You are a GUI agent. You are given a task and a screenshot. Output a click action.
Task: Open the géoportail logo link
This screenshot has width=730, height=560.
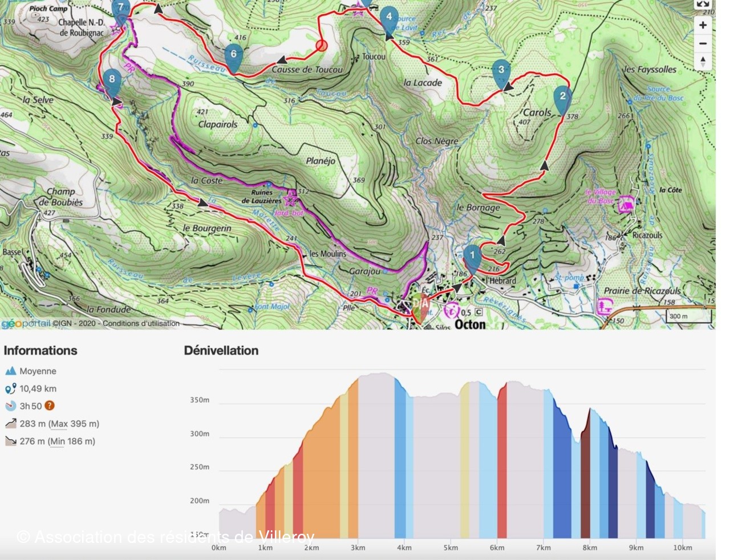tap(26, 324)
